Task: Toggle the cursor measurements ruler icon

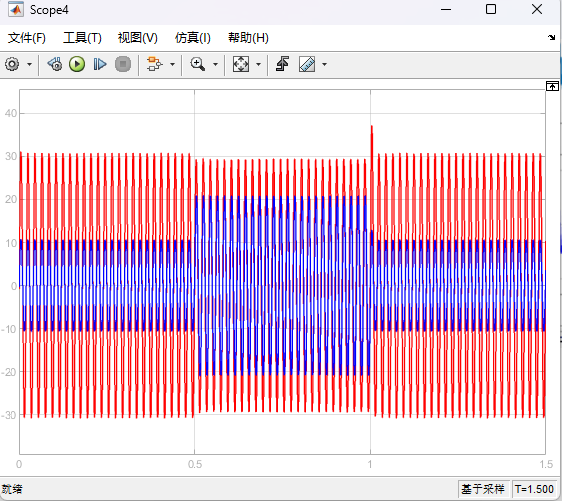Action: (307, 65)
